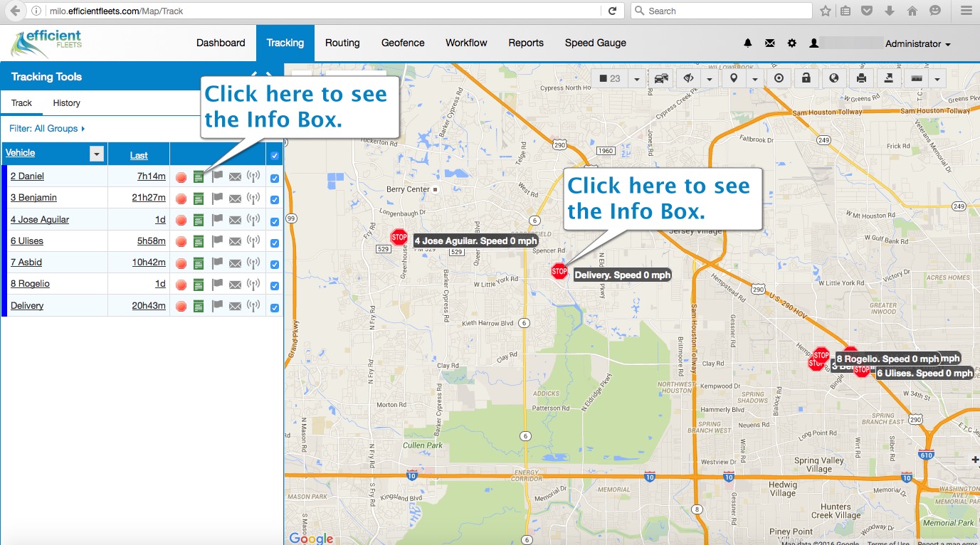Expand the Filter: All Groups selector
This screenshot has height=545, width=980.
tap(47, 129)
